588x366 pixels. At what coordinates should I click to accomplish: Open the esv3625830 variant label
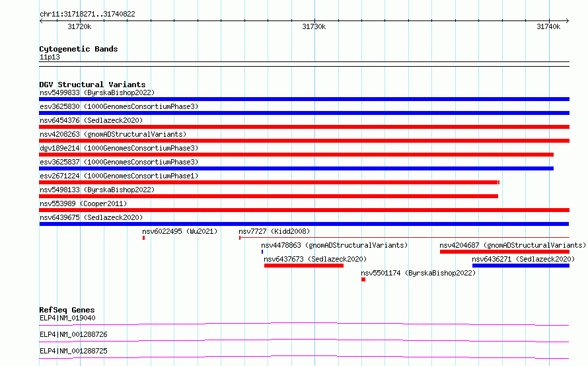tap(119, 106)
